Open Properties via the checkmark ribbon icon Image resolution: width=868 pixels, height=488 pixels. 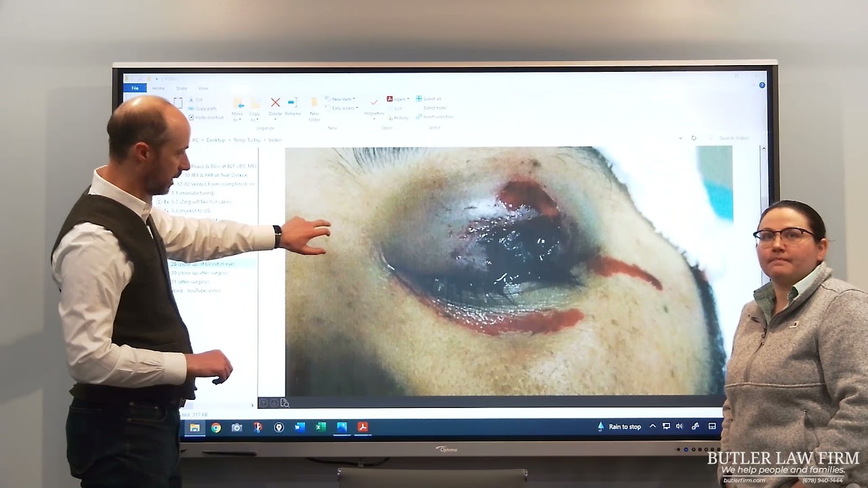pos(374,102)
